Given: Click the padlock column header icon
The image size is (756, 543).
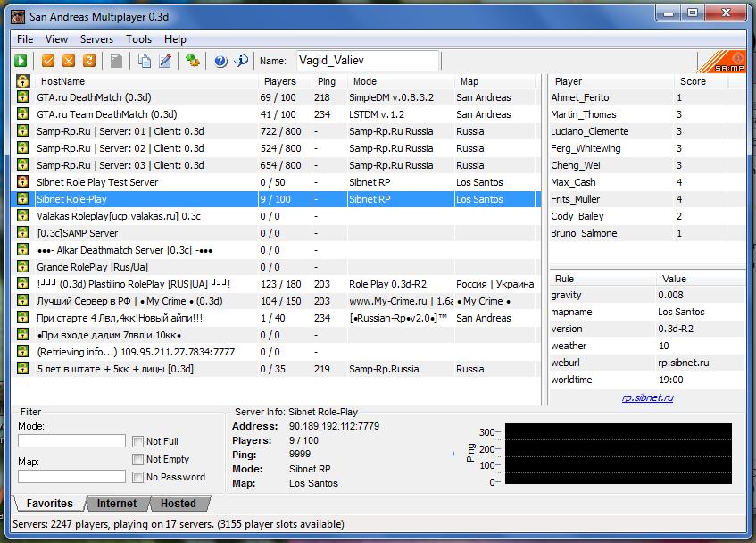Looking at the screenshot, I should click(x=22, y=81).
